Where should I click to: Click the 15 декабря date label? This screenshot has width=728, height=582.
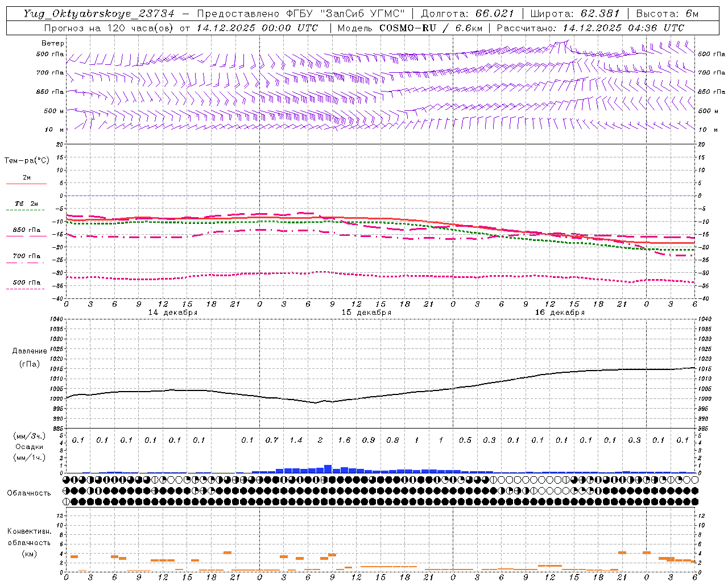(366, 313)
